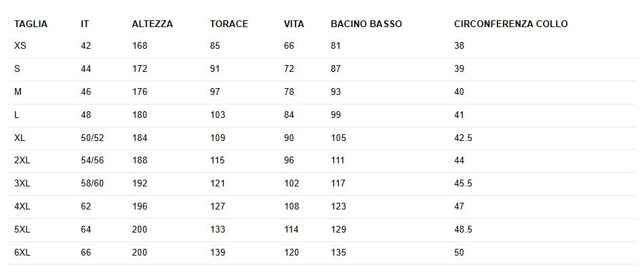The width and height of the screenshot is (644, 280).
Task: Select the BACINO BASSO header
Action: 366,24
